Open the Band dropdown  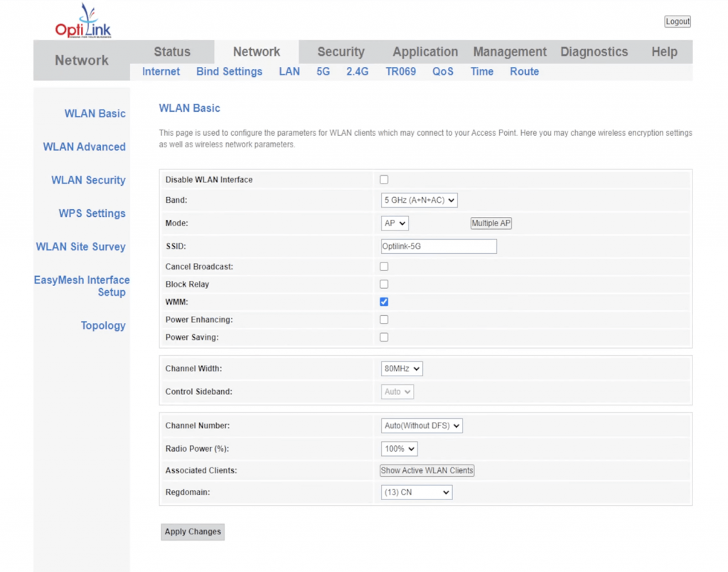419,200
